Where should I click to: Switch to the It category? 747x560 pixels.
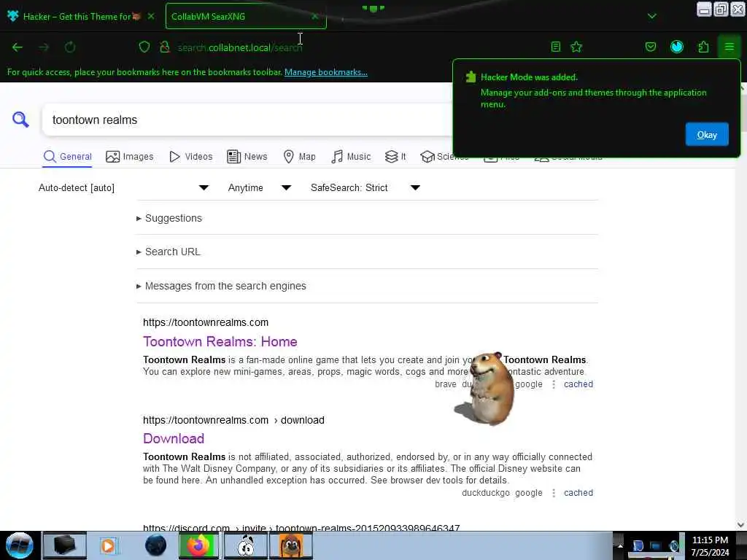pos(395,157)
